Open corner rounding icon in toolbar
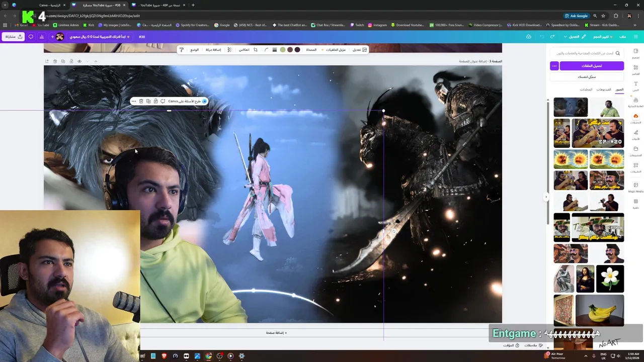This screenshot has height=362, width=644. tap(267, 50)
